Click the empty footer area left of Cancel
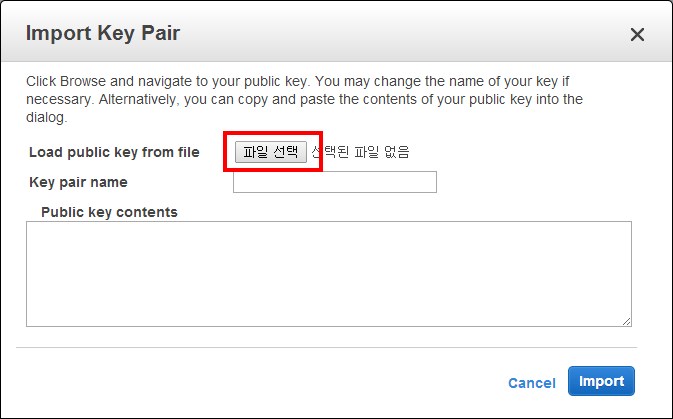The width and height of the screenshot is (673, 419). pyautogui.click(x=250, y=382)
